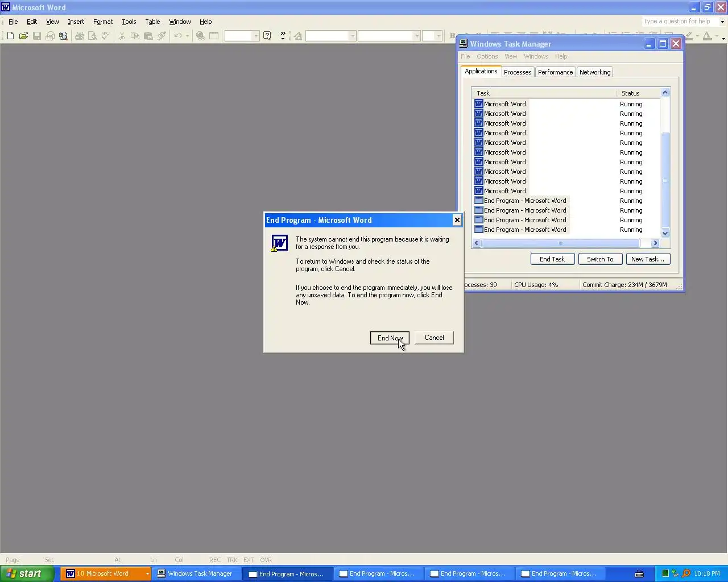728x582 pixels.
Task: Open the Windows menu in Task Manager
Action: tap(536, 56)
